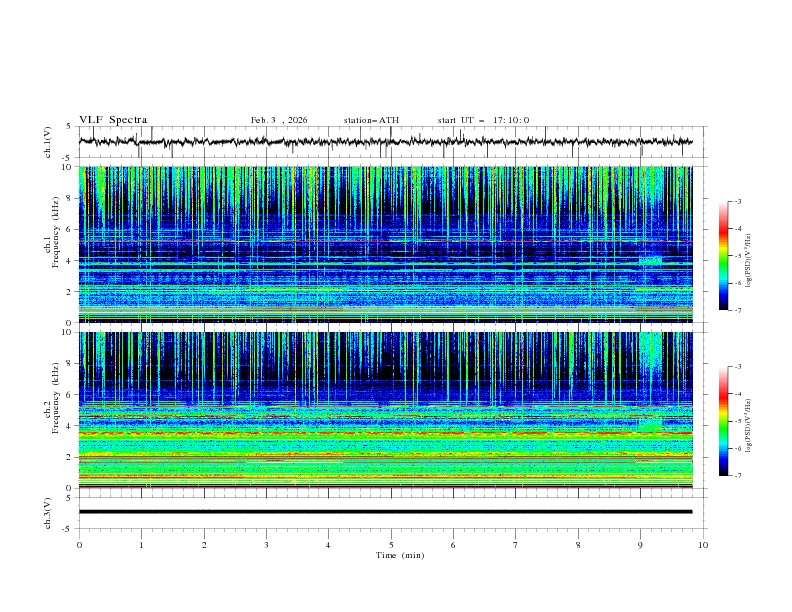
Task: Click the ch.1 voltage waveform trace
Action: 385,142
